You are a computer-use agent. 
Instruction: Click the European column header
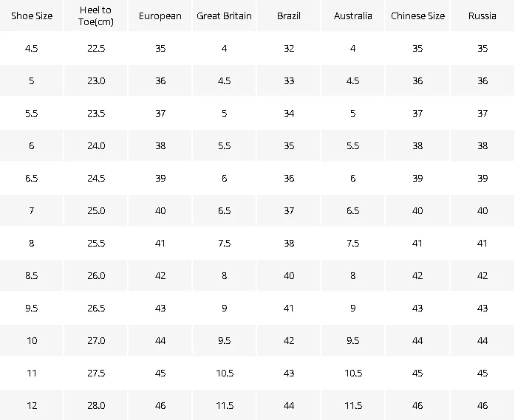pyautogui.click(x=160, y=16)
